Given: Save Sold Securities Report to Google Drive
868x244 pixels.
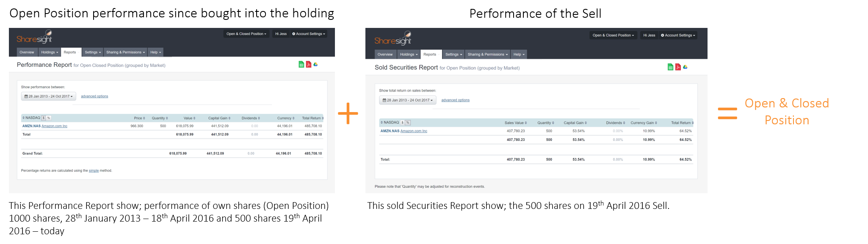Looking at the screenshot, I should pyautogui.click(x=685, y=67).
